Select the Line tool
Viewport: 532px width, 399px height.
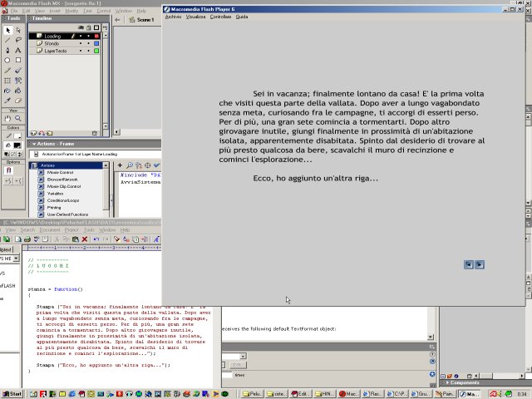(x=7, y=40)
